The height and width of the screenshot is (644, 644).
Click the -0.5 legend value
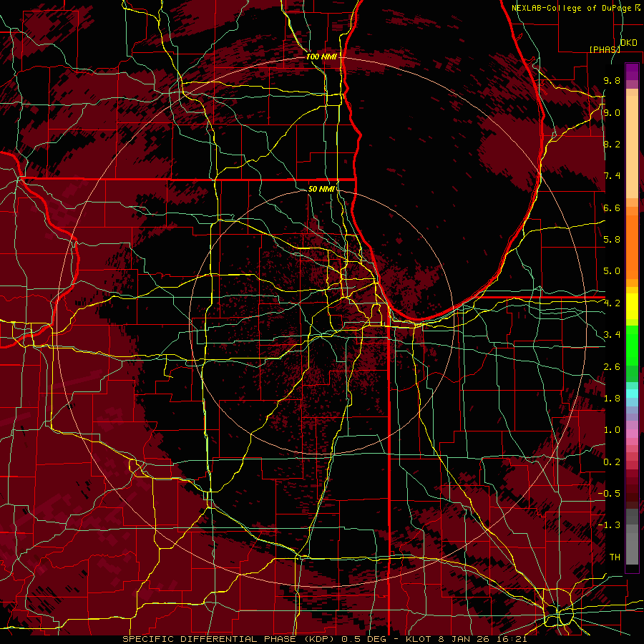610,494
